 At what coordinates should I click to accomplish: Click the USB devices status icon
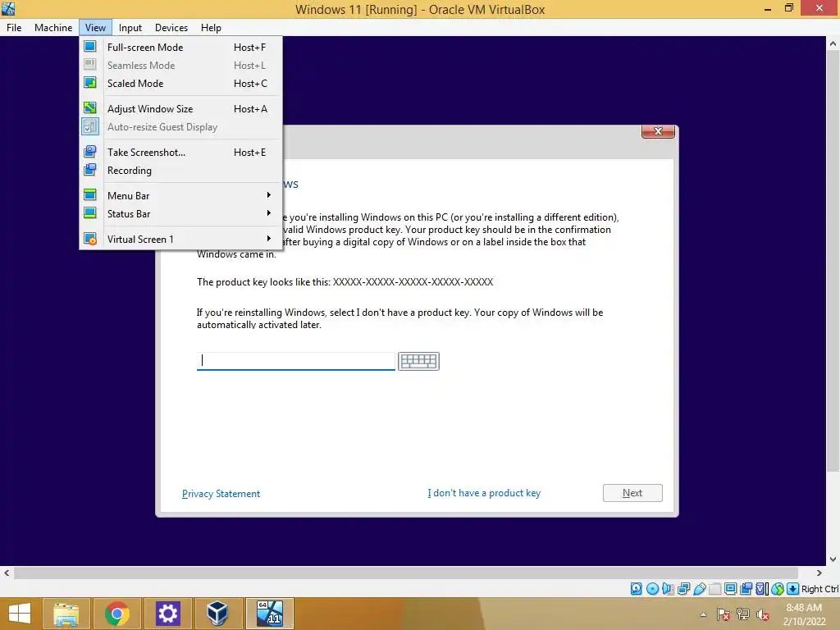coord(699,589)
